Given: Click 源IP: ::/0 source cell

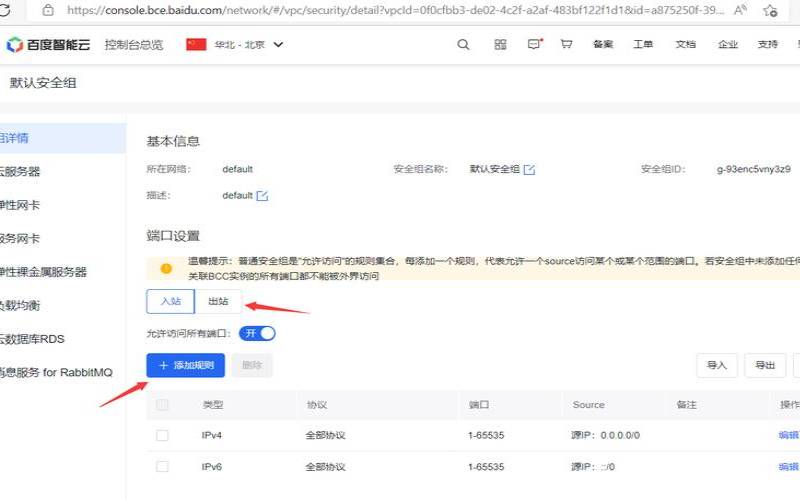Looking at the screenshot, I should 593,466.
